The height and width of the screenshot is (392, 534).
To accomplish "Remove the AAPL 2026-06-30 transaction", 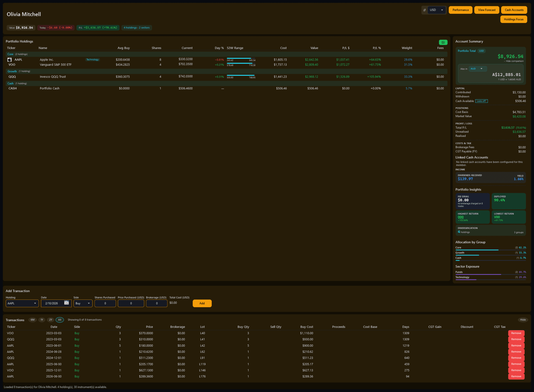I will click(516, 376).
